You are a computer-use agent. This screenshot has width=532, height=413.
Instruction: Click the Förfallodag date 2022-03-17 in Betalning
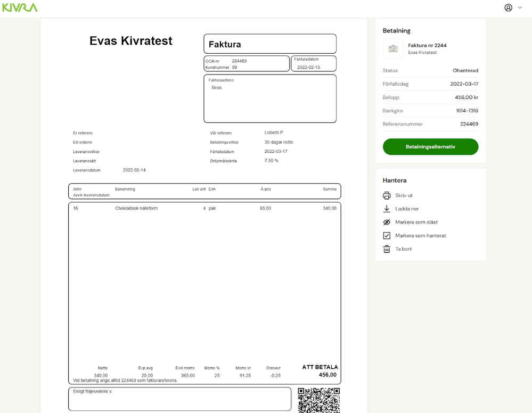464,84
